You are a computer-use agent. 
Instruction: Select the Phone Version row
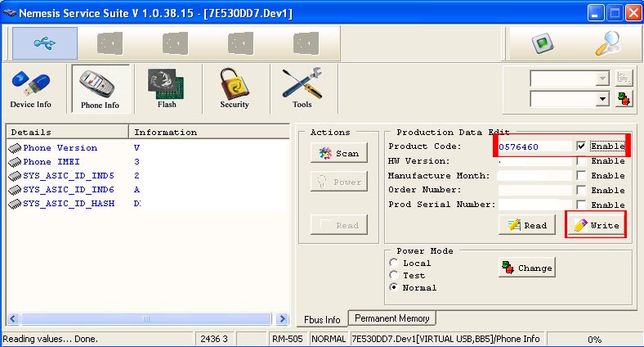[148, 148]
